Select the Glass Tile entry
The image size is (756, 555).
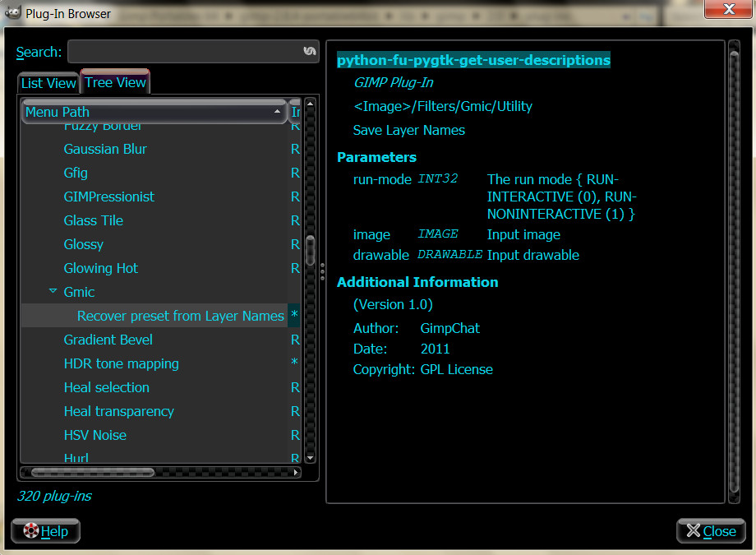point(94,220)
